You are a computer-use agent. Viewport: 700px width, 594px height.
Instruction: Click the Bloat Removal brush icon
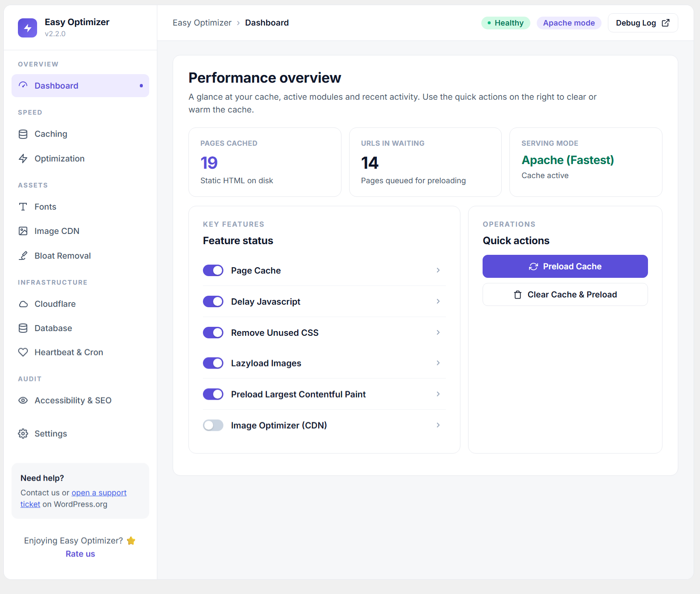(x=23, y=256)
